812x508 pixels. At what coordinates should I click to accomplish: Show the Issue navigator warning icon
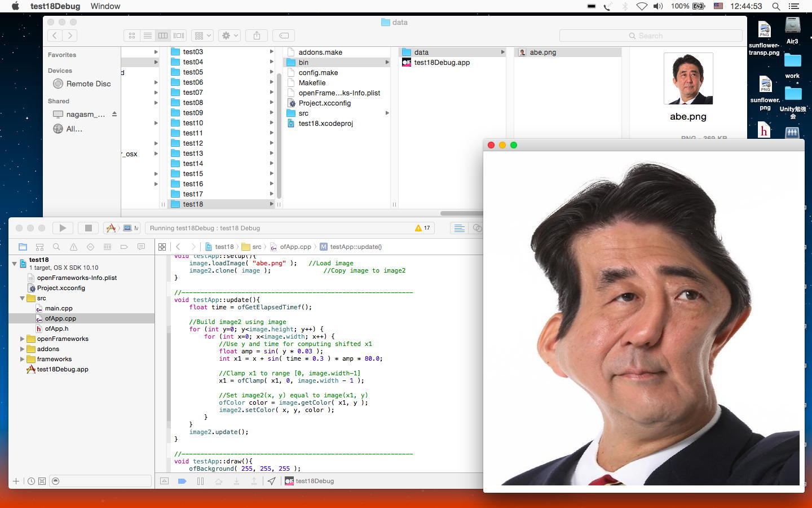73,247
